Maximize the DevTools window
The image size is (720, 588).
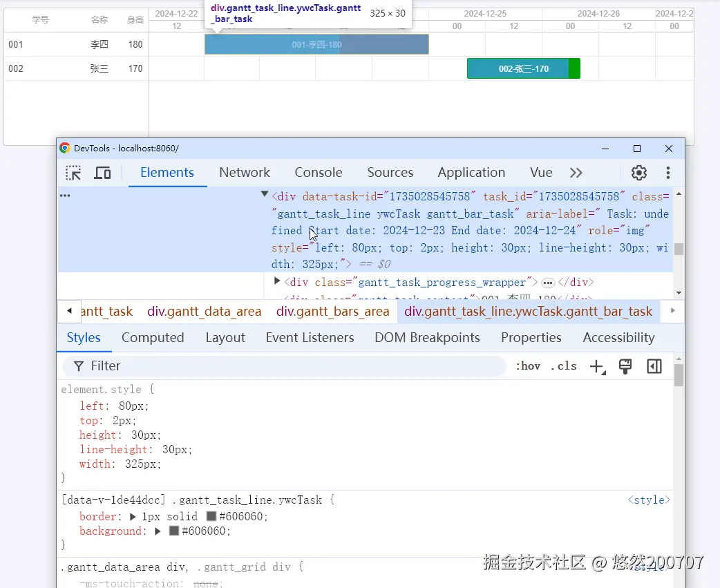[x=637, y=149]
